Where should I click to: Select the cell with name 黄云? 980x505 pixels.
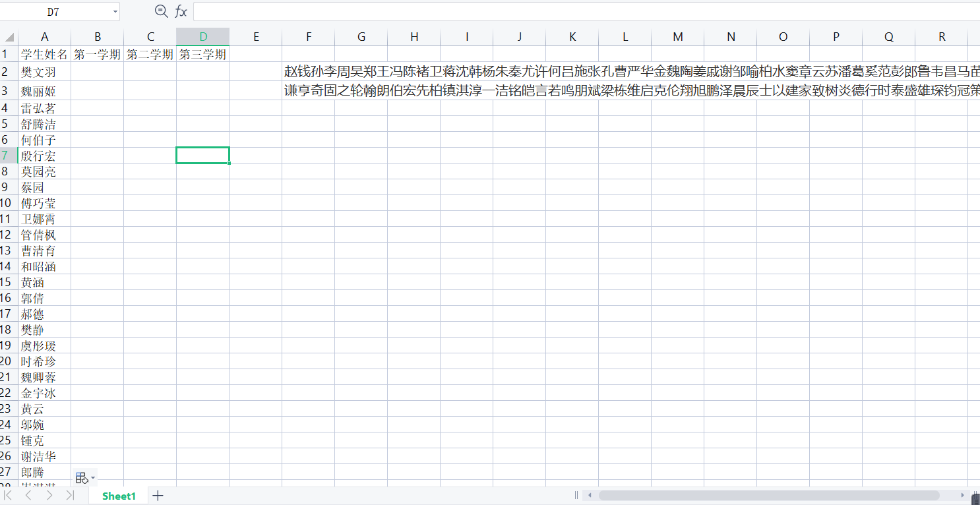pos(44,409)
